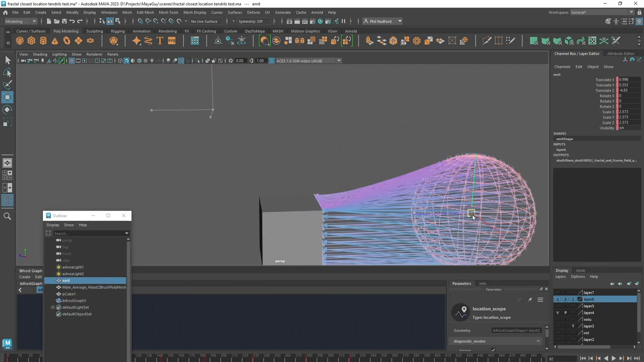Viewport: 644px width, 362px height.
Task: Activate the Select tool arrow in toolbox
Action: pyautogui.click(x=8, y=59)
